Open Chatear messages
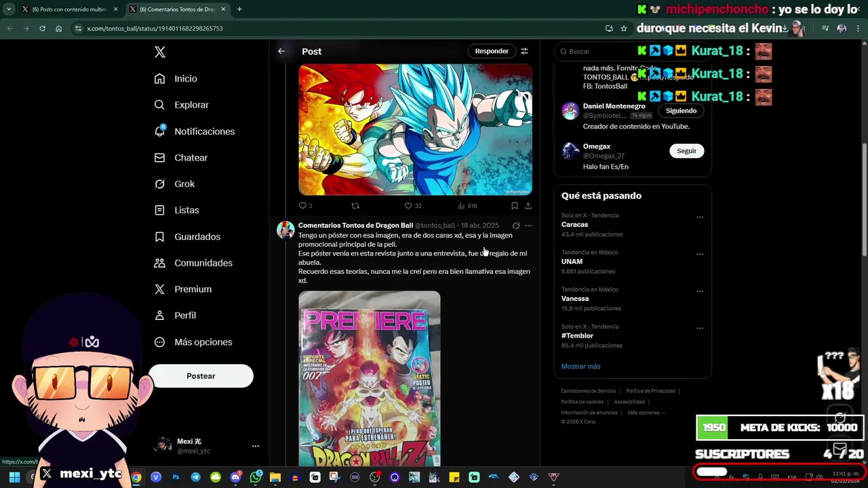Screen dimensions: 868x488 pos(180,157)
